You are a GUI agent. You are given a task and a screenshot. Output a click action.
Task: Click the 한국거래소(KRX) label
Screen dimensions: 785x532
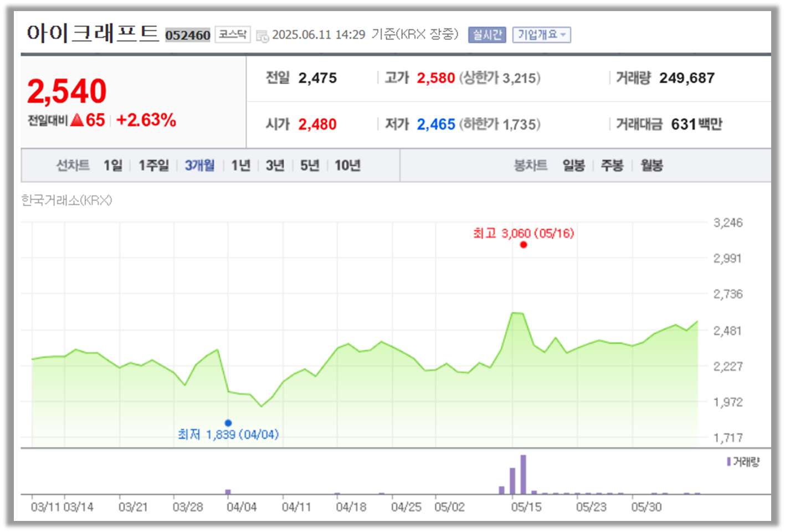(66, 200)
